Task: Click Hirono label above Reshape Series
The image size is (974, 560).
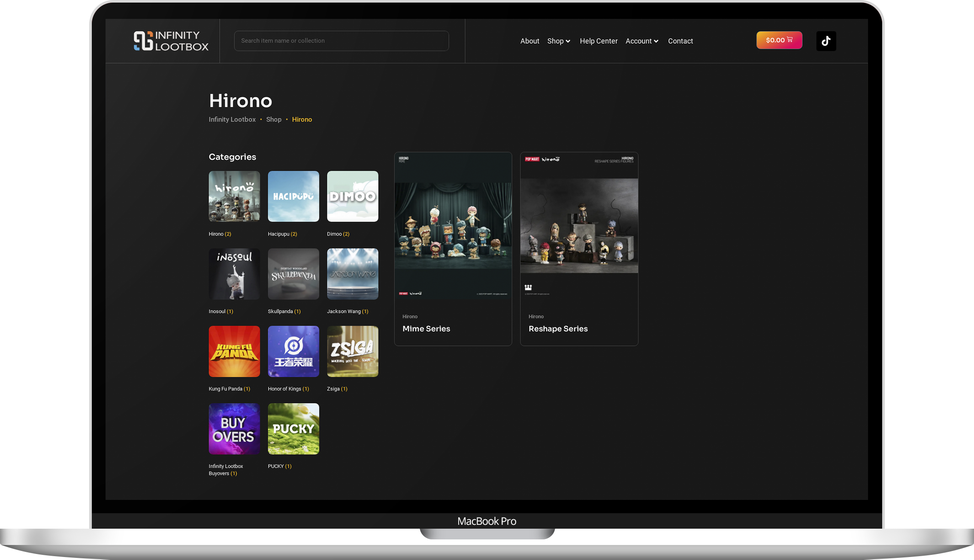Action: [536, 317]
